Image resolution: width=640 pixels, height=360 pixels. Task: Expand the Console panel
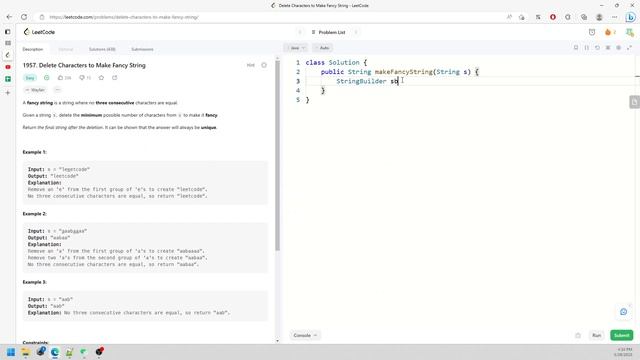pyautogui.click(x=305, y=335)
